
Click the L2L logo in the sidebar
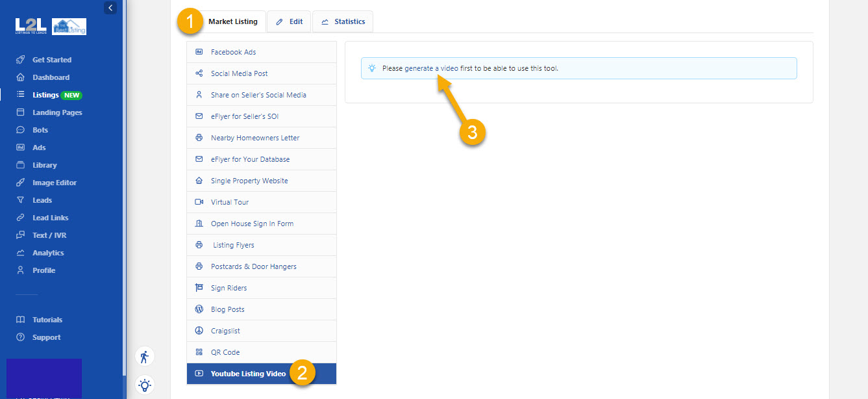pos(31,26)
